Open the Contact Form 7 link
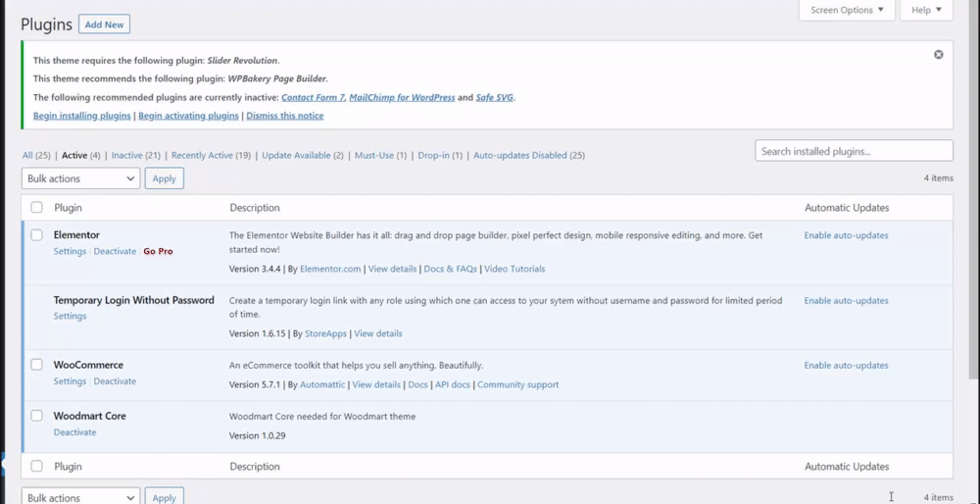Viewport: 980px width, 504px height. pos(314,97)
